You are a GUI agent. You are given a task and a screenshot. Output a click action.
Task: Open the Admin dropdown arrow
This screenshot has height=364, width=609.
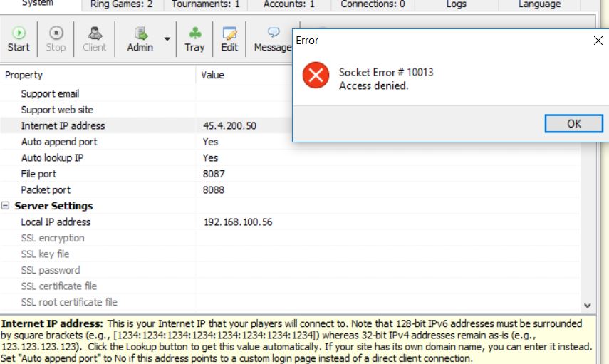click(167, 39)
